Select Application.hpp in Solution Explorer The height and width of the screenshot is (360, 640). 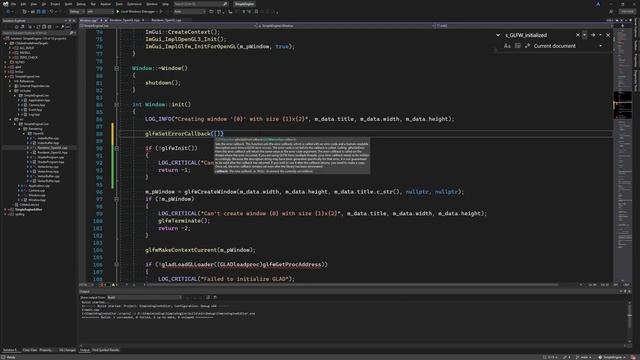40,100
